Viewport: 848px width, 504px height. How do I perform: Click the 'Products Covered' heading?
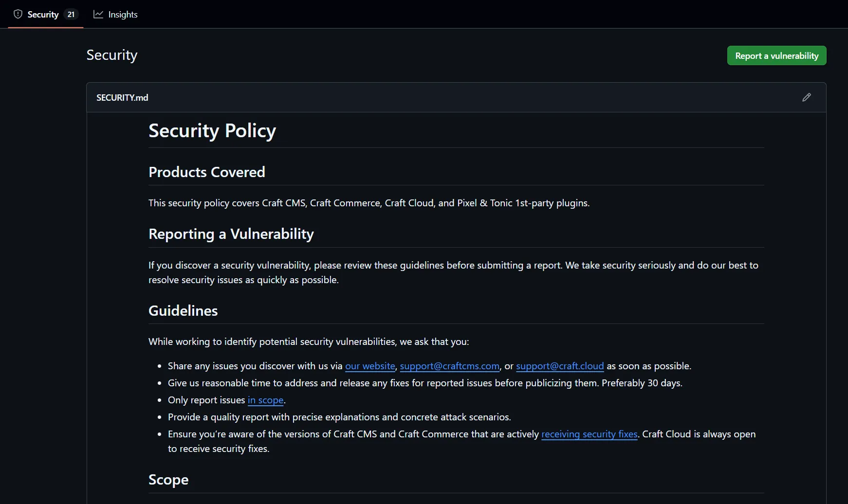click(207, 172)
